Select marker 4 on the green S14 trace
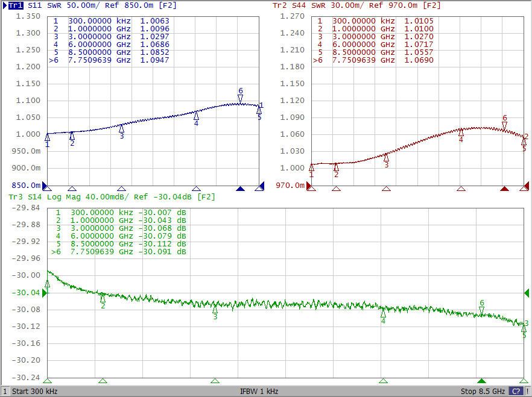This screenshot has height=397, width=532. pyautogui.click(x=383, y=313)
